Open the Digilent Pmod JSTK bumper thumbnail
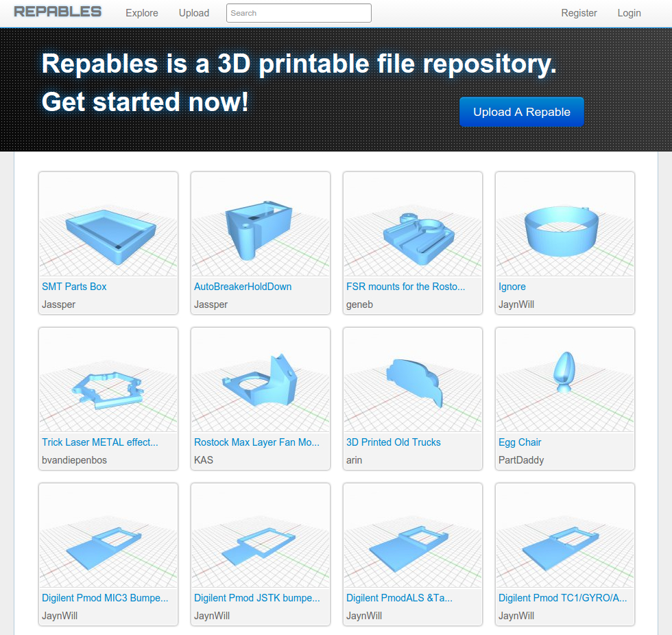672x635 pixels. pos(261,536)
